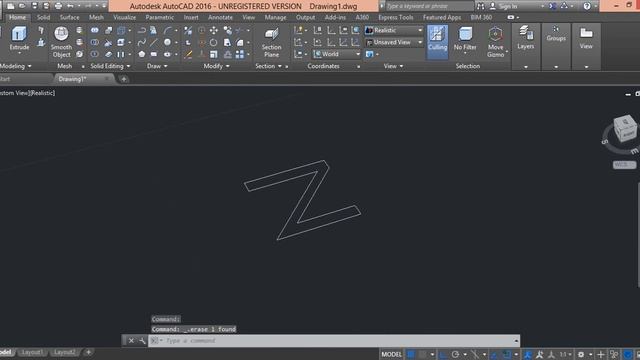640x360 pixels.
Task: Click the Customize wrench icon in command line
Action: [x=142, y=340]
